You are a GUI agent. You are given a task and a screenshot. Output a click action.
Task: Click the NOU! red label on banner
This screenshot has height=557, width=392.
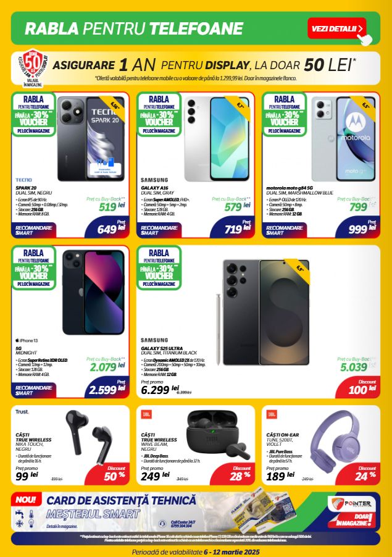[x=26, y=500]
